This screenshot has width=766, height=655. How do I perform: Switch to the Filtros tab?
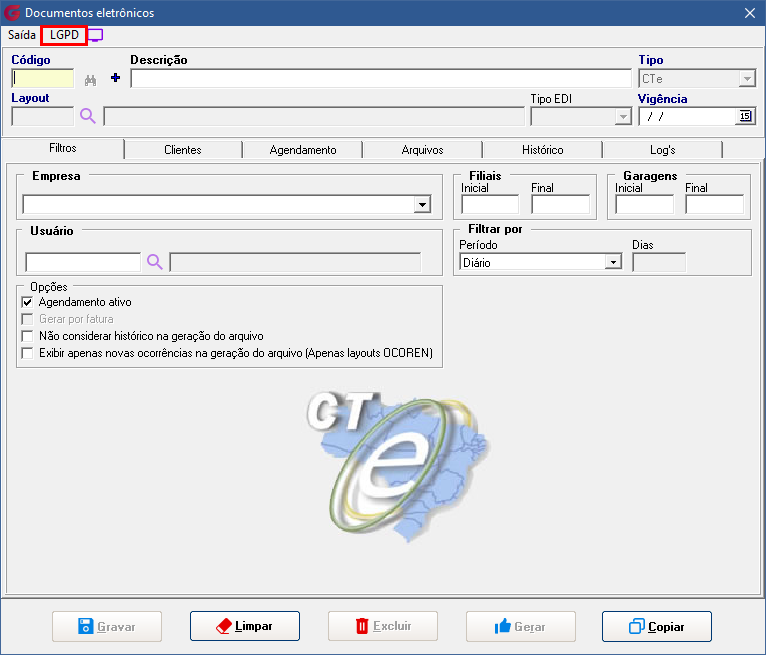[x=63, y=148]
